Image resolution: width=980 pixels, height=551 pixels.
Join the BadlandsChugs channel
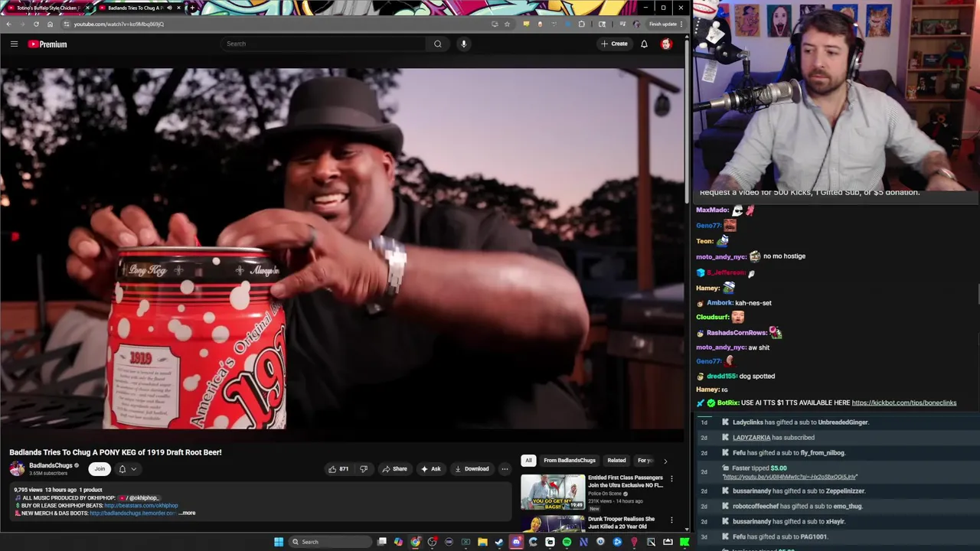[x=100, y=468]
